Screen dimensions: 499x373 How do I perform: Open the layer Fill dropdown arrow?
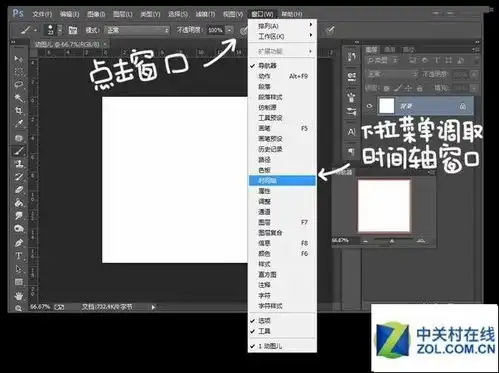click(474, 88)
